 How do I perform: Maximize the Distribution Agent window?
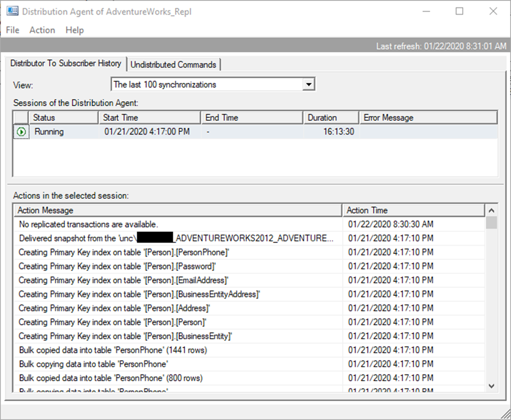[460, 12]
